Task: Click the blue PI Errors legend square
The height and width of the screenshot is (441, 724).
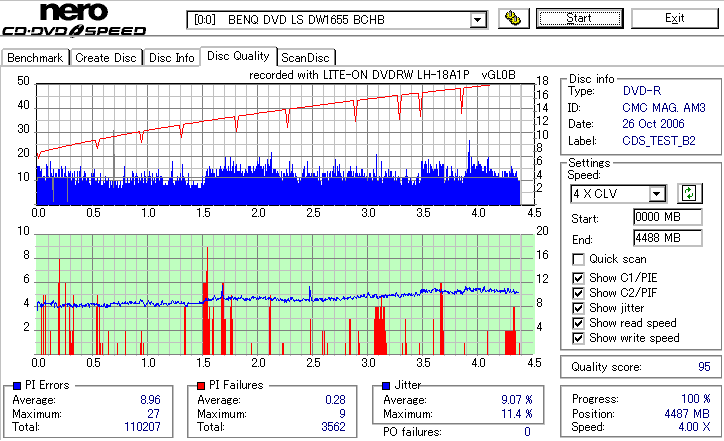Action: [17, 386]
